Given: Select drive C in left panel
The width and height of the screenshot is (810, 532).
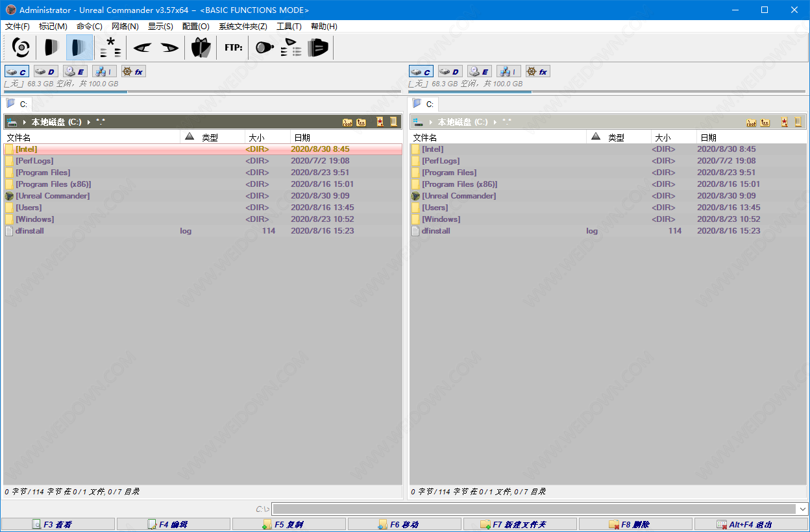Looking at the screenshot, I should [17, 71].
